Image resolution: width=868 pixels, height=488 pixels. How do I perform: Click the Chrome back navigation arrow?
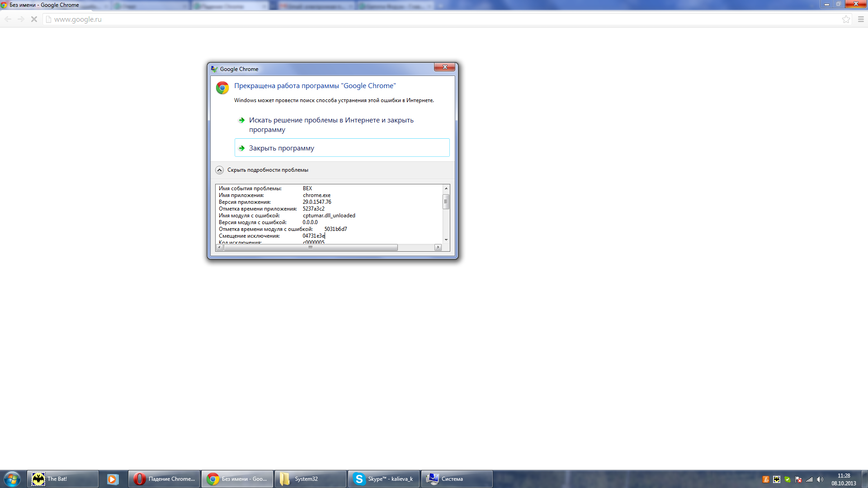click(x=8, y=19)
